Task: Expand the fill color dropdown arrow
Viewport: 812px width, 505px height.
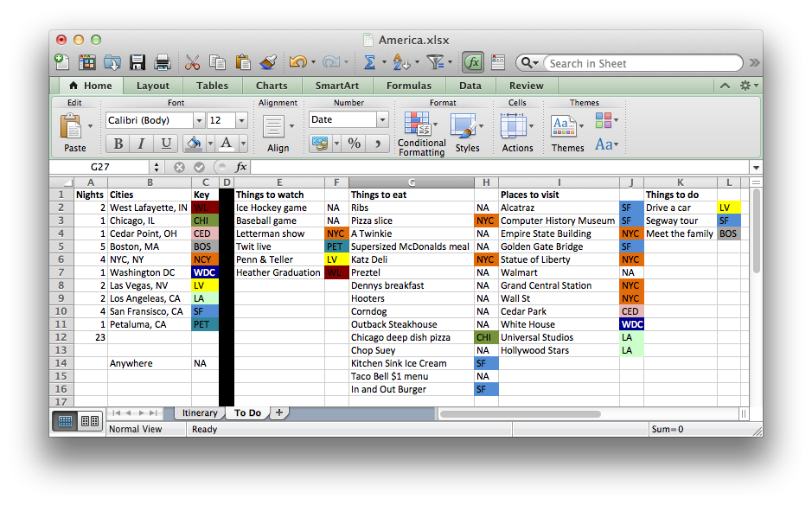Action: 210,144
